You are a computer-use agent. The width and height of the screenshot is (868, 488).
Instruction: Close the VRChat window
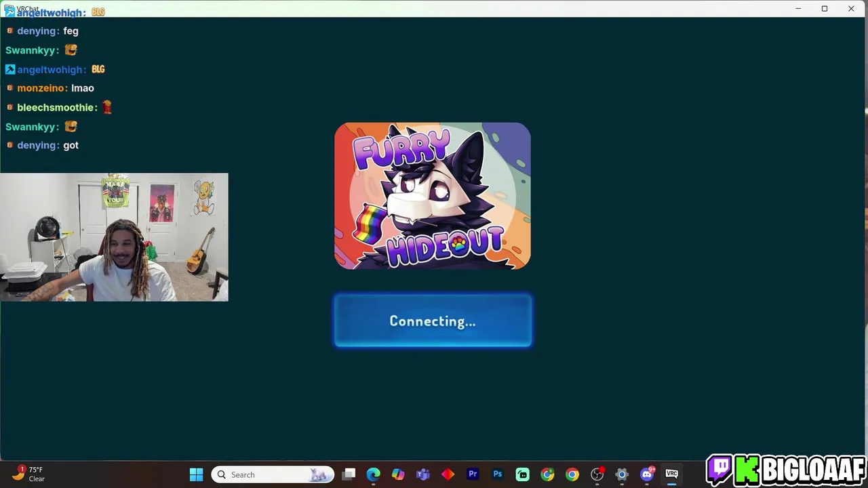coord(851,9)
